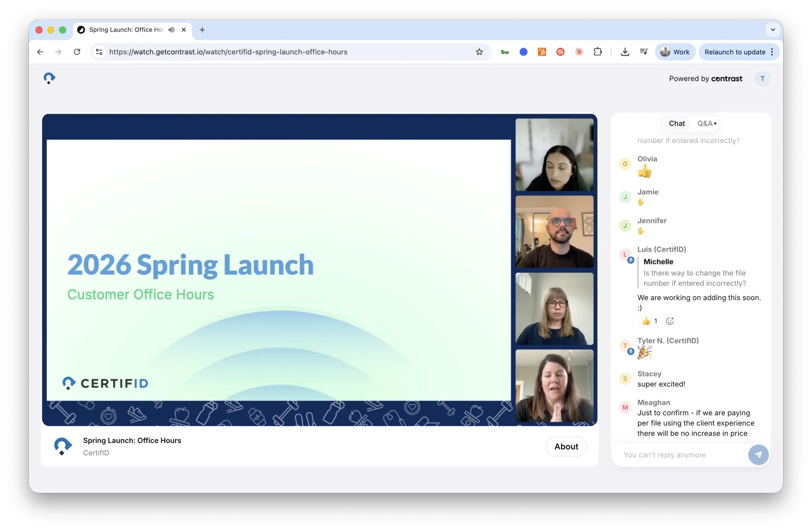The image size is (812, 531).
Task: Close the Spring Launch browser tab
Action: pyautogui.click(x=184, y=30)
